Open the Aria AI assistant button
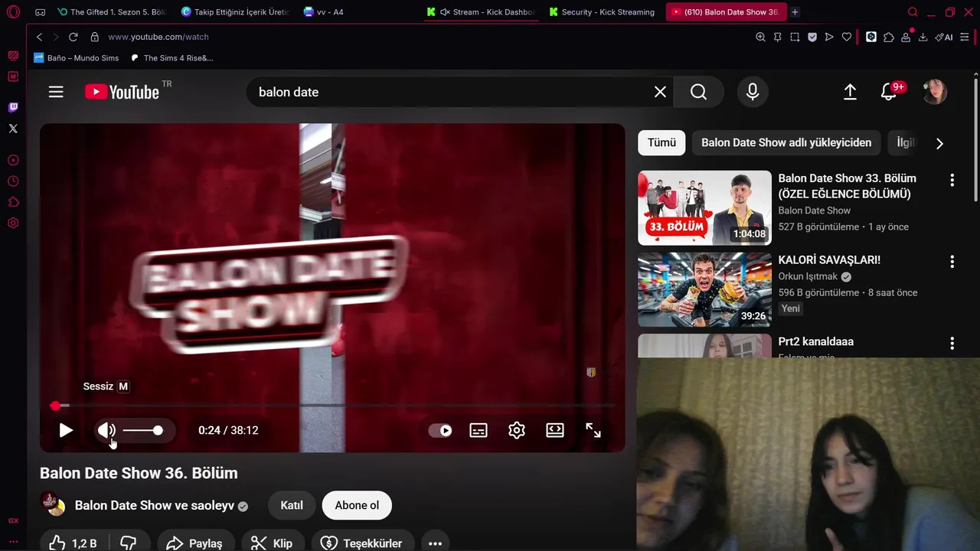The image size is (980, 551). point(944,37)
